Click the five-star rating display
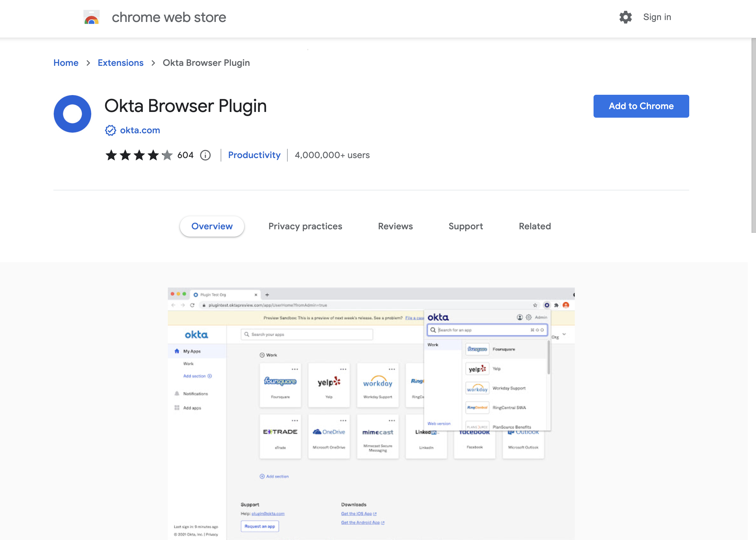 coord(139,155)
